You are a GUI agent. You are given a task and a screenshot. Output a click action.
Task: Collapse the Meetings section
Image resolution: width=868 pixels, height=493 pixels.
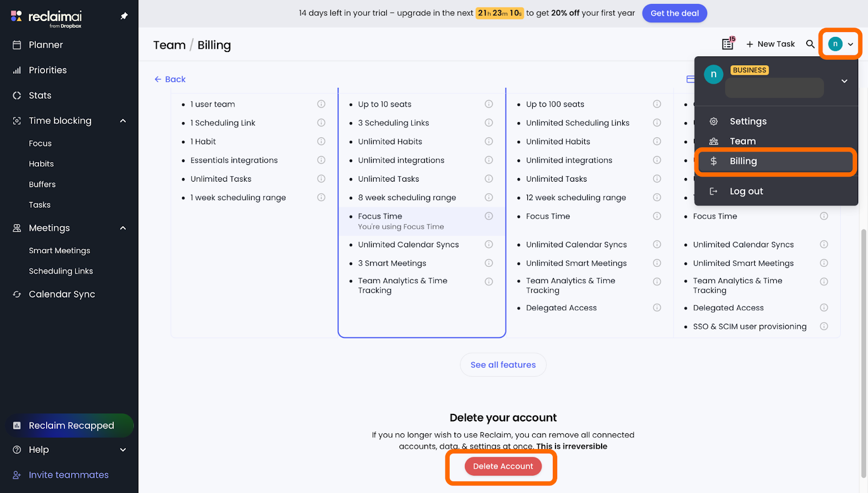click(123, 228)
